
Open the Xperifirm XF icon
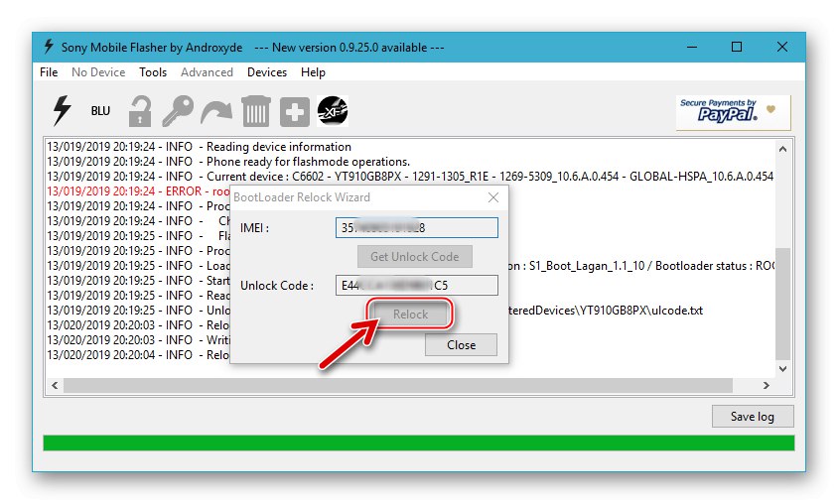tap(333, 111)
